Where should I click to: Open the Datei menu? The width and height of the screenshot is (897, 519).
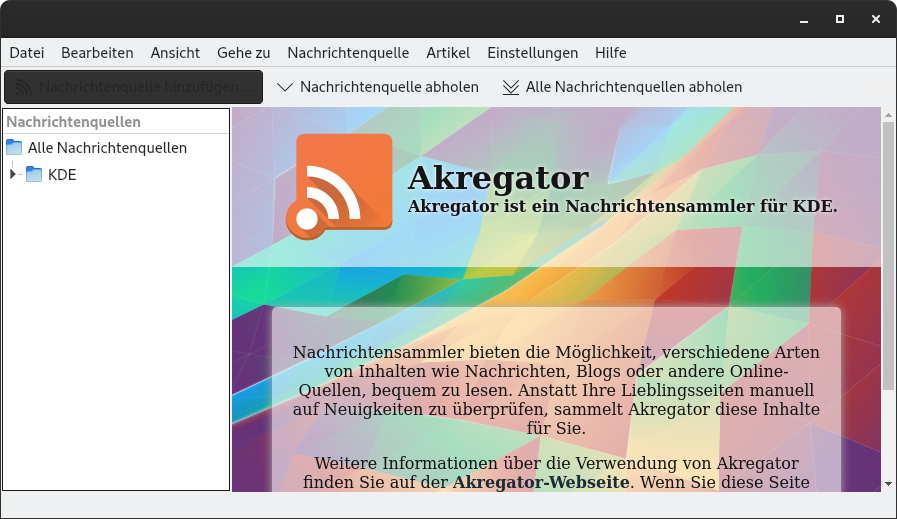(x=27, y=53)
